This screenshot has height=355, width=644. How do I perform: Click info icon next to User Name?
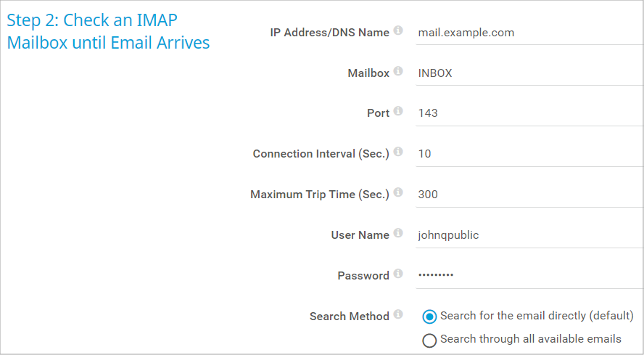tap(398, 234)
